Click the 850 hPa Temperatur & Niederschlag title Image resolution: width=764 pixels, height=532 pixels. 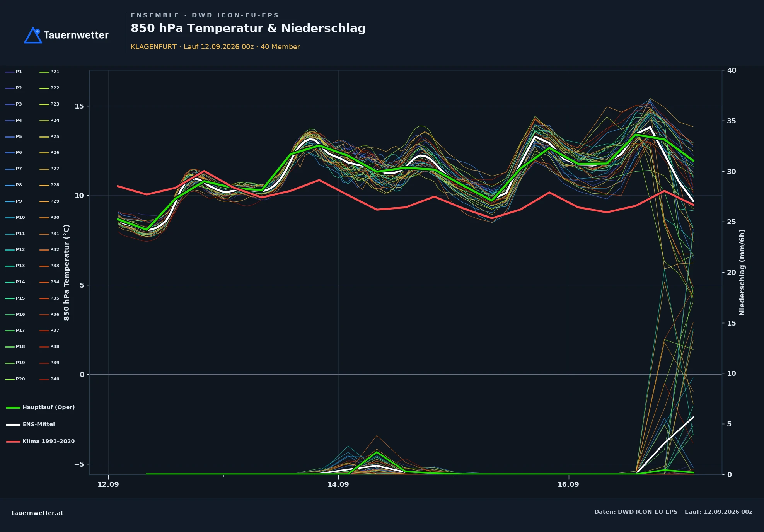click(248, 29)
